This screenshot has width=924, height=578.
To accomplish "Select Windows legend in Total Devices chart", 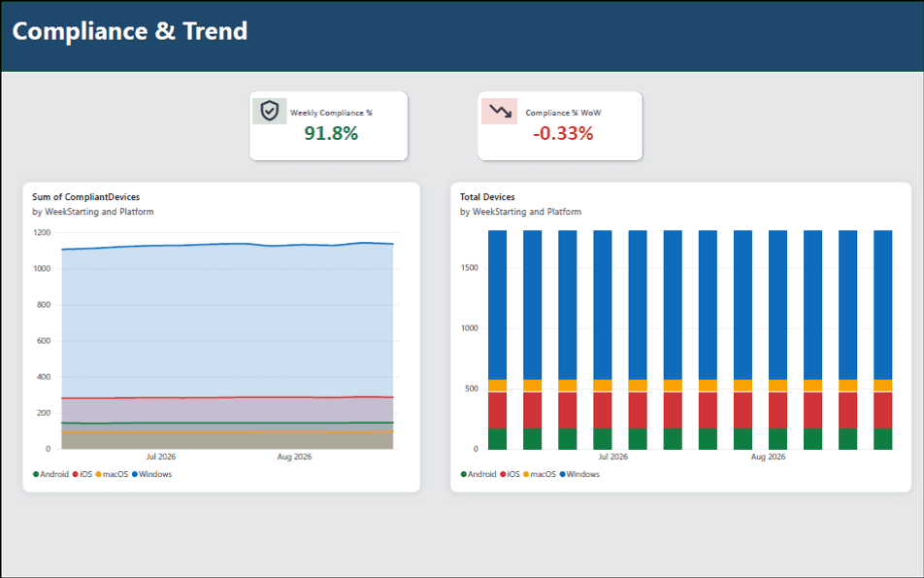I will click(579, 474).
